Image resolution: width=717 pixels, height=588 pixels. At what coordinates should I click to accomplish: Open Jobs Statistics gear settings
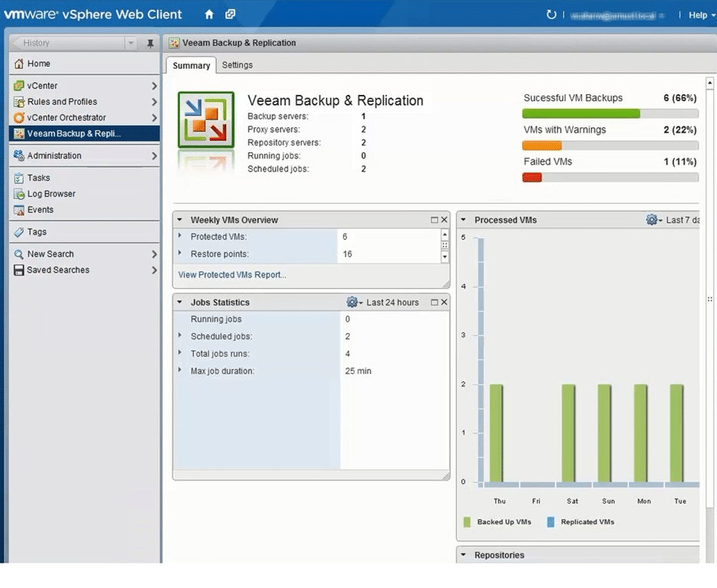[354, 302]
